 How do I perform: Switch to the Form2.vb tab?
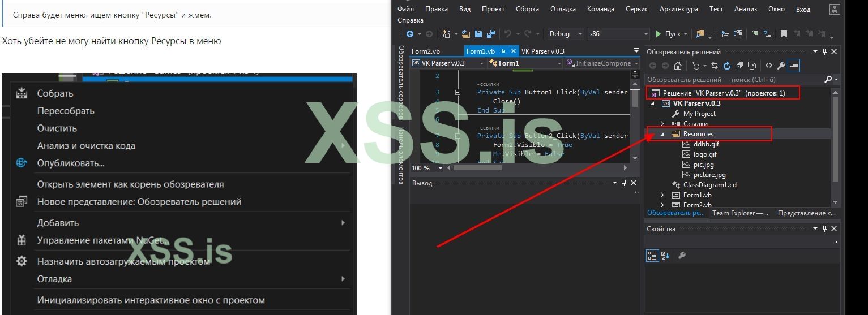(x=426, y=51)
